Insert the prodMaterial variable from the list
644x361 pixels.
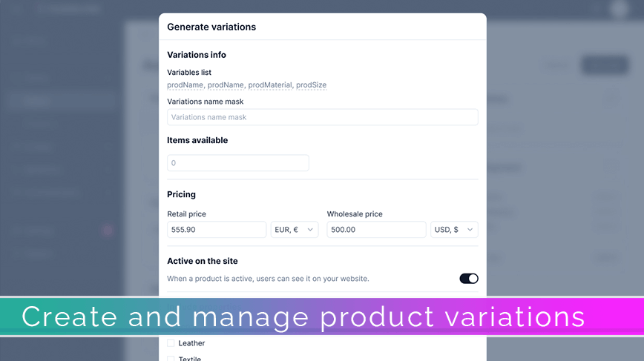click(x=270, y=85)
